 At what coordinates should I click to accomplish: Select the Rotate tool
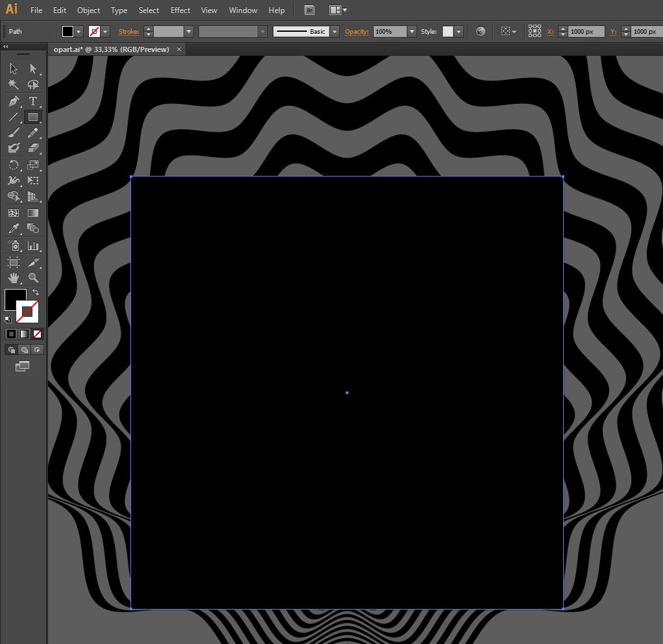coord(14,165)
